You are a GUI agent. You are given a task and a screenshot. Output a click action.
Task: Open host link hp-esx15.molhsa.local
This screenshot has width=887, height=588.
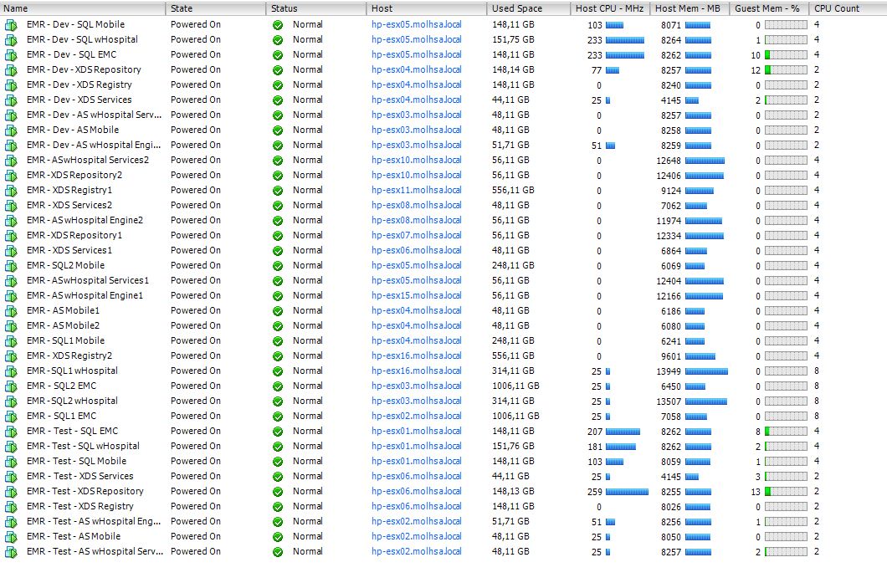point(416,296)
